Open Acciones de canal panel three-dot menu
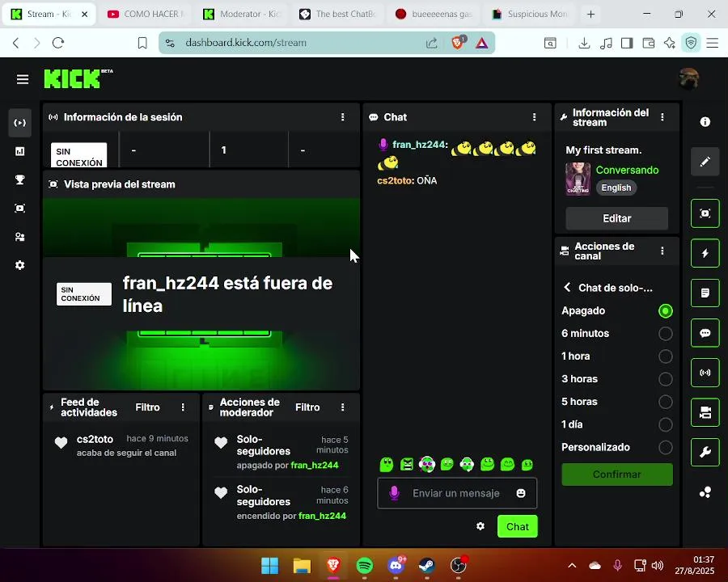This screenshot has width=728, height=582. point(662,251)
